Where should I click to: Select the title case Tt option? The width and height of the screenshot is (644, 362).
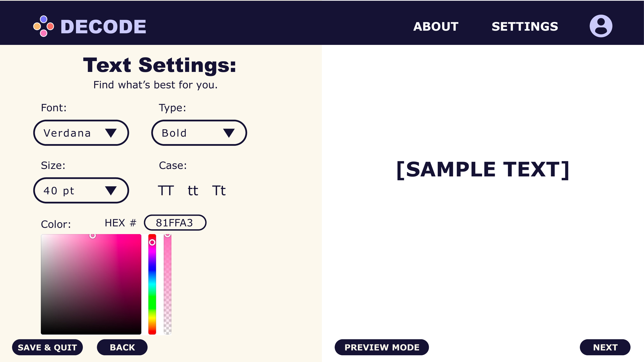coord(219,191)
